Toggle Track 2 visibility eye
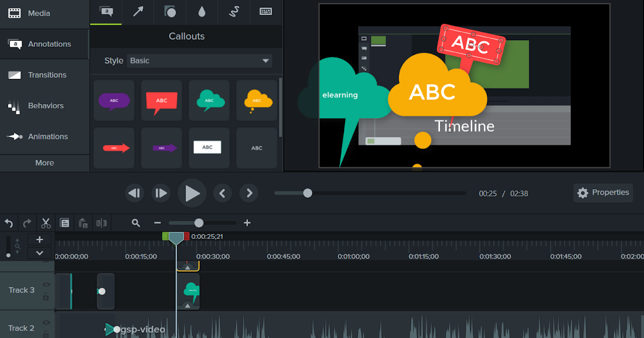The image size is (644, 338). (x=46, y=323)
